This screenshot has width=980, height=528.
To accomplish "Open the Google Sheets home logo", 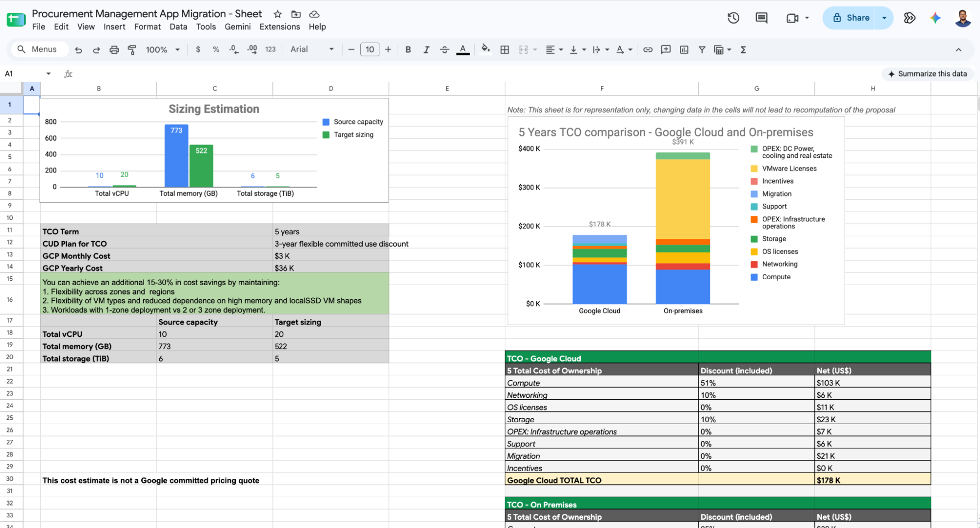I will 16,20.
